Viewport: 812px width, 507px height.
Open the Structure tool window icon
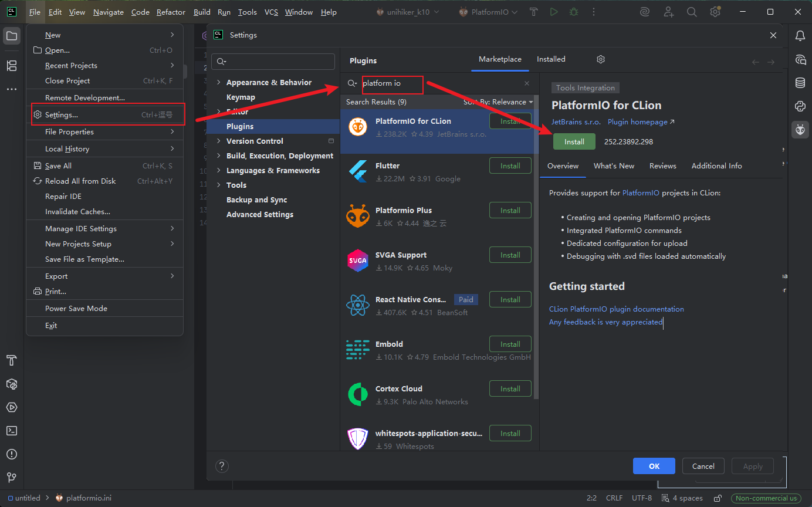coord(11,65)
